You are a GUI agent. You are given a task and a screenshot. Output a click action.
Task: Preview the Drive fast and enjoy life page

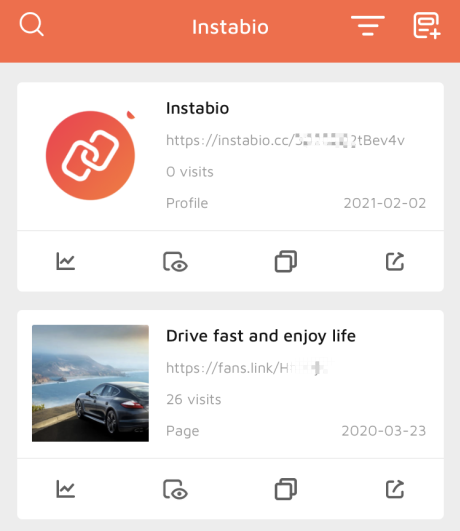tap(175, 489)
